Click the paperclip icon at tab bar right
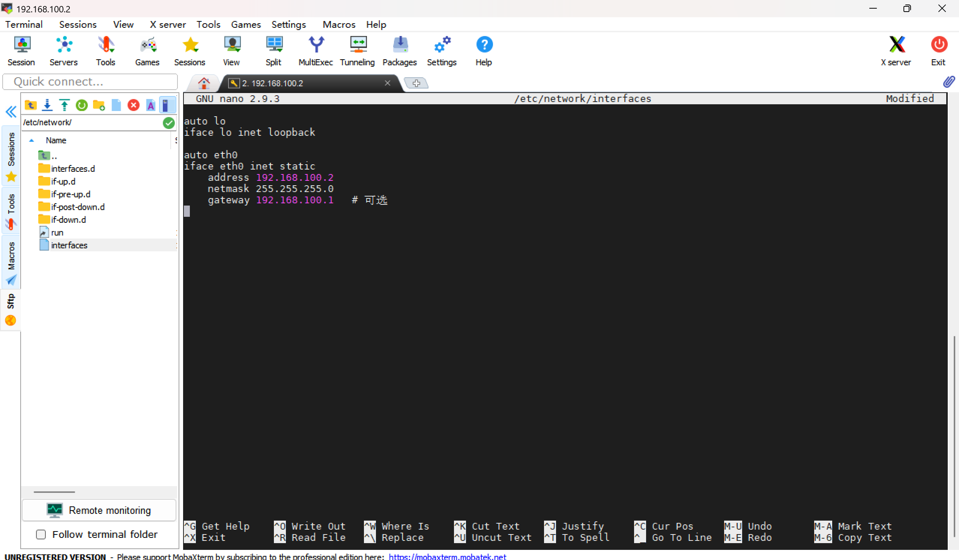Viewport: 959px width, 560px height. 949,82
